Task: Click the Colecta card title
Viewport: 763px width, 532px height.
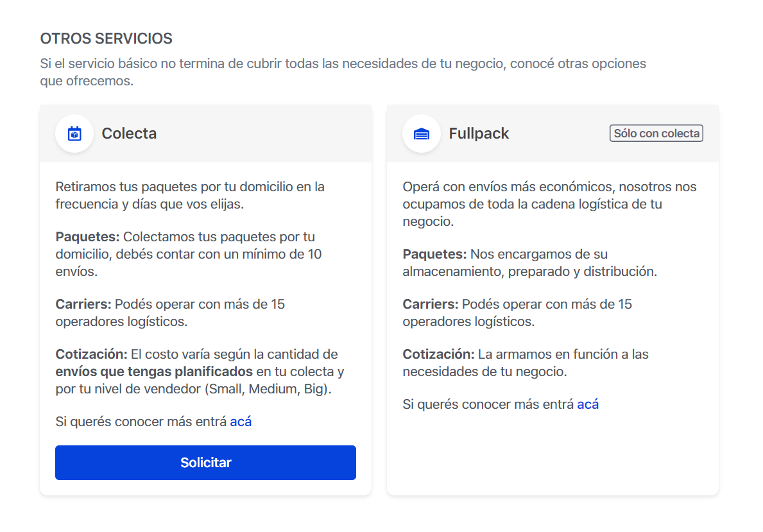Action: [129, 133]
